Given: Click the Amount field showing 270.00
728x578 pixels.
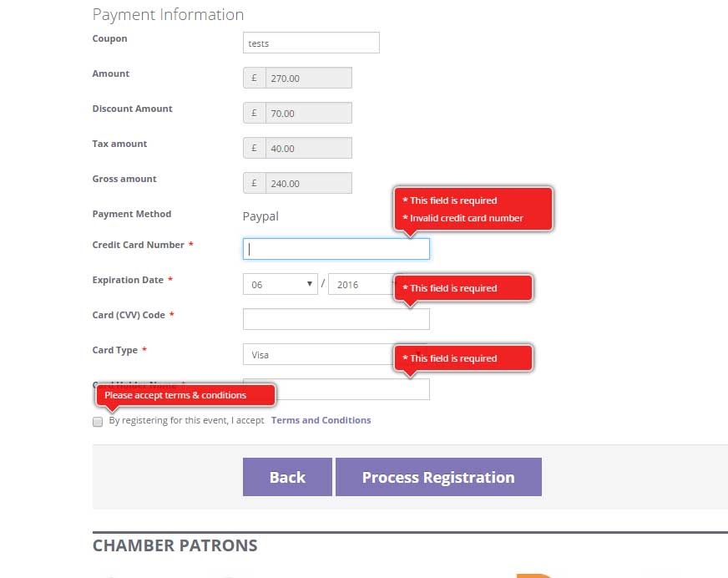Looking at the screenshot, I should tap(308, 78).
